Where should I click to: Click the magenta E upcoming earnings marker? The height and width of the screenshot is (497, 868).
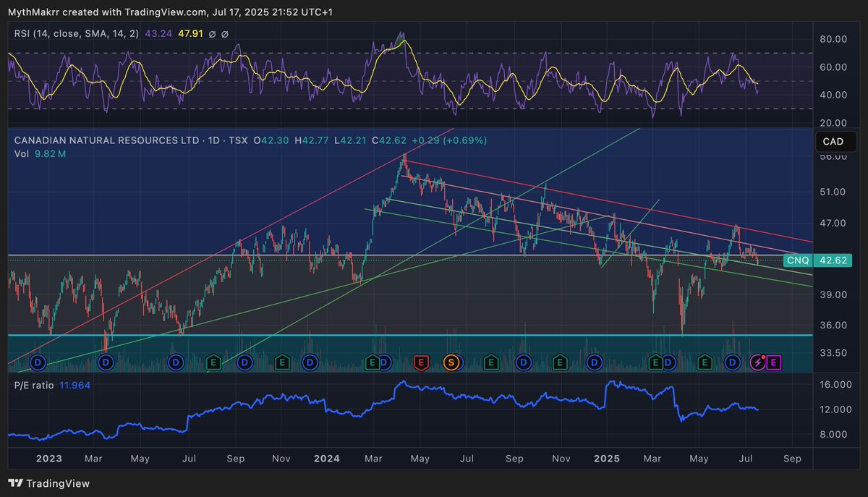click(773, 361)
